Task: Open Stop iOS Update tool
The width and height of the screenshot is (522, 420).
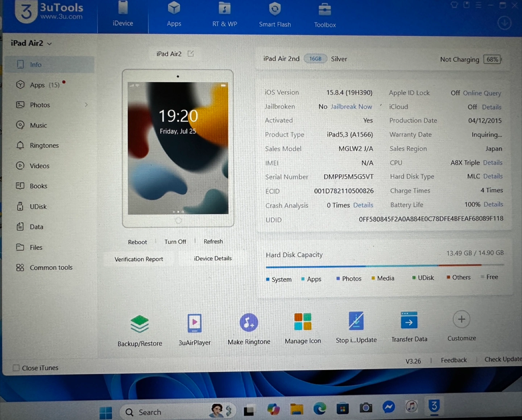Action: point(356,327)
